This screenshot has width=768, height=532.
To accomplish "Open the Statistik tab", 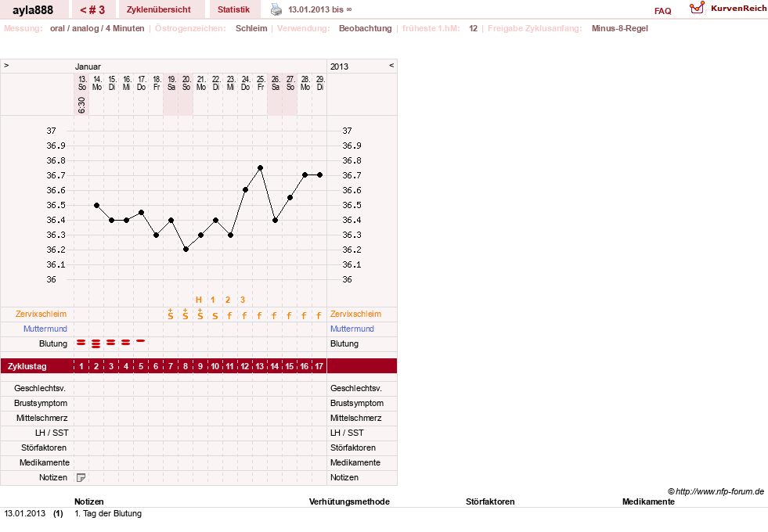I will pyautogui.click(x=233, y=9).
